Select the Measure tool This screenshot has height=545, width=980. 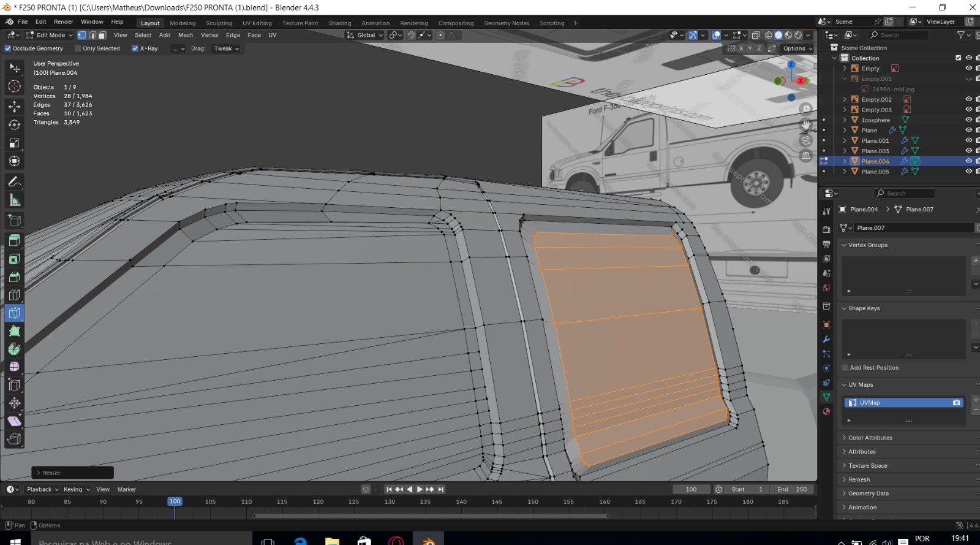[14, 200]
